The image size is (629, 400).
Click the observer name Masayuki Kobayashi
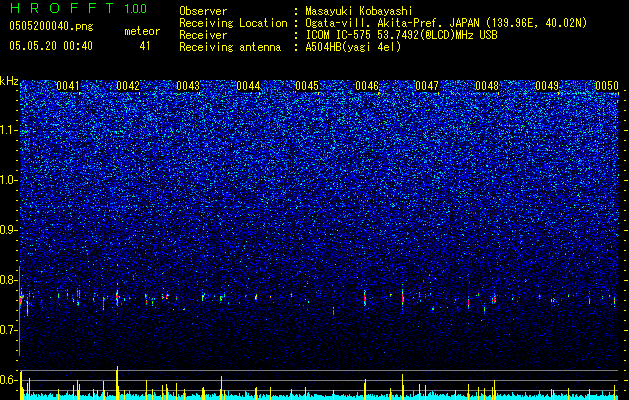pyautogui.click(x=359, y=11)
